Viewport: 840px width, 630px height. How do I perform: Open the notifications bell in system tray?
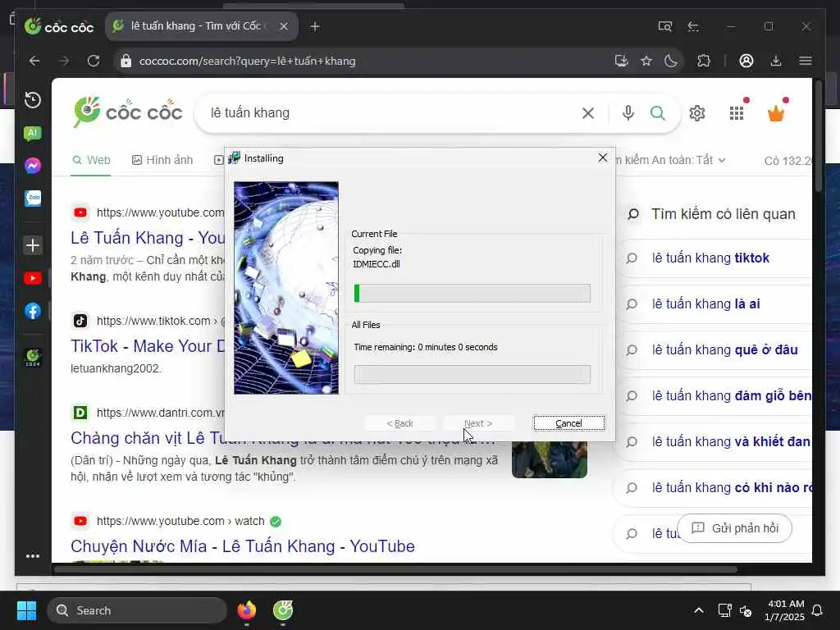[x=818, y=610]
